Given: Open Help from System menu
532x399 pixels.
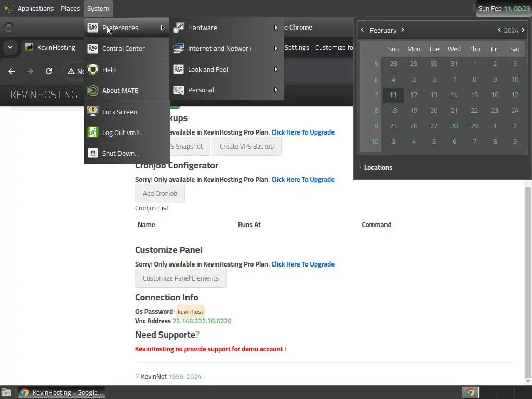Looking at the screenshot, I should pos(127,70).
